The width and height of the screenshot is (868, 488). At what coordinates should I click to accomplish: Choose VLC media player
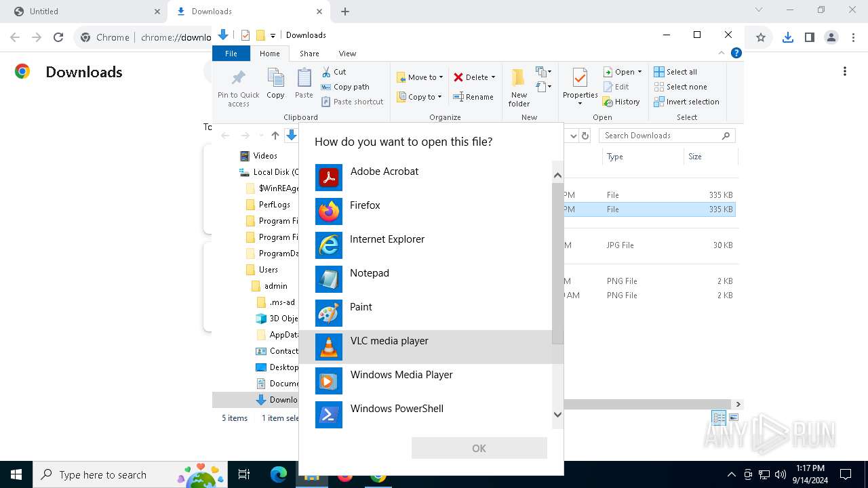[425, 347]
